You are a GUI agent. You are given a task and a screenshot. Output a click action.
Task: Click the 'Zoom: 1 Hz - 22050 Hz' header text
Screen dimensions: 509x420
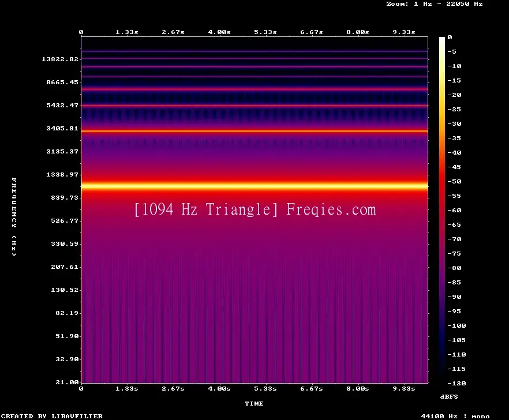pyautogui.click(x=435, y=4)
